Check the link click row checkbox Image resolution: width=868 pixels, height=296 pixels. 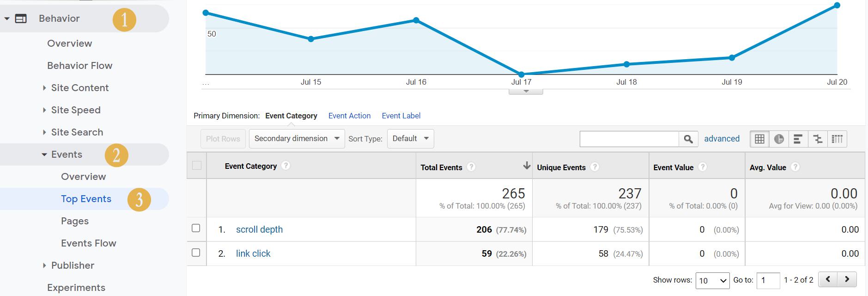coord(196,253)
